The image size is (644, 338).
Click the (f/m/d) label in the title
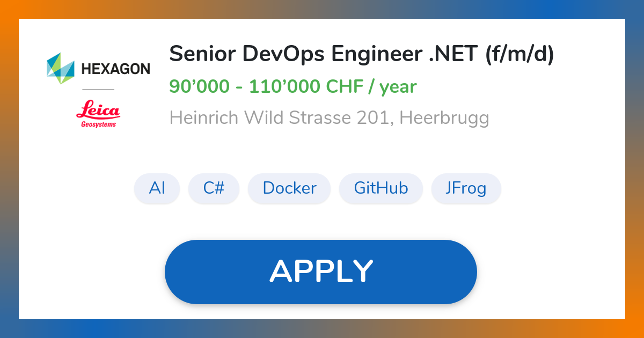522,54
